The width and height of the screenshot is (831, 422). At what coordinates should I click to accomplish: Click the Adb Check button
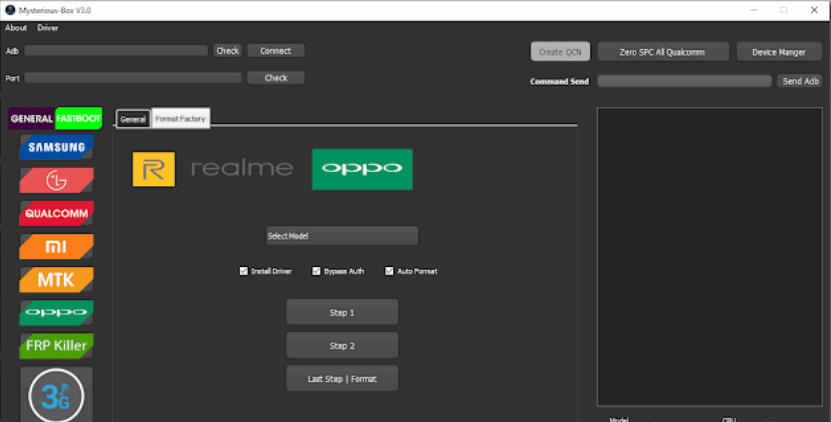tap(227, 50)
